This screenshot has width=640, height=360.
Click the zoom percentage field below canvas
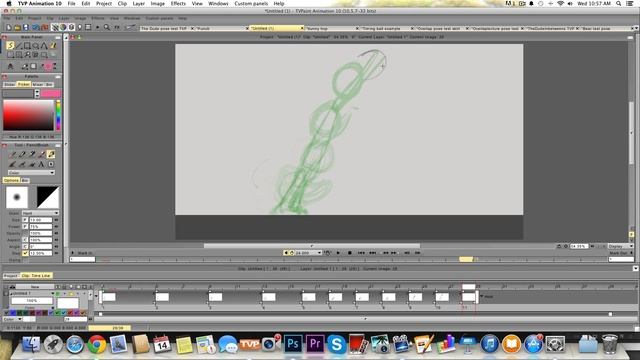click(579, 246)
